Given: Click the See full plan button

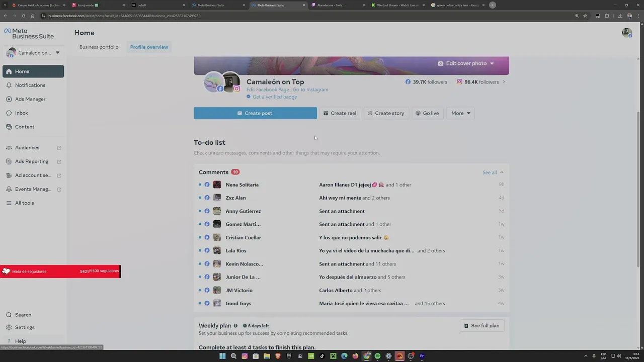Looking at the screenshot, I should 482,326.
